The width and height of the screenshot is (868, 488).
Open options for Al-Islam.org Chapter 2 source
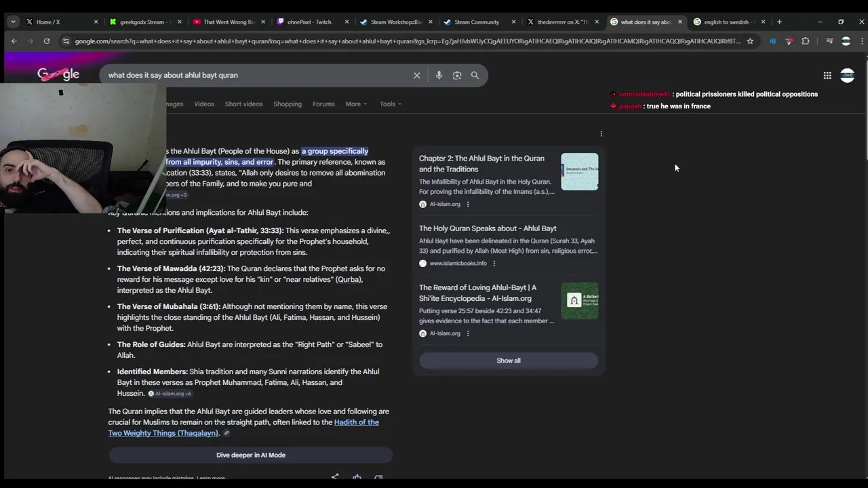pyautogui.click(x=467, y=204)
